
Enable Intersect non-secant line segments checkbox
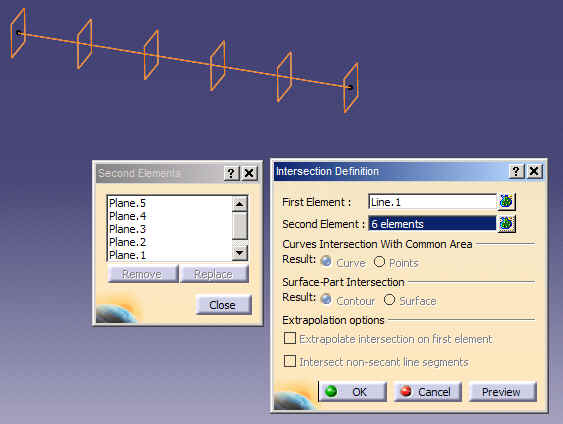pyautogui.click(x=290, y=361)
